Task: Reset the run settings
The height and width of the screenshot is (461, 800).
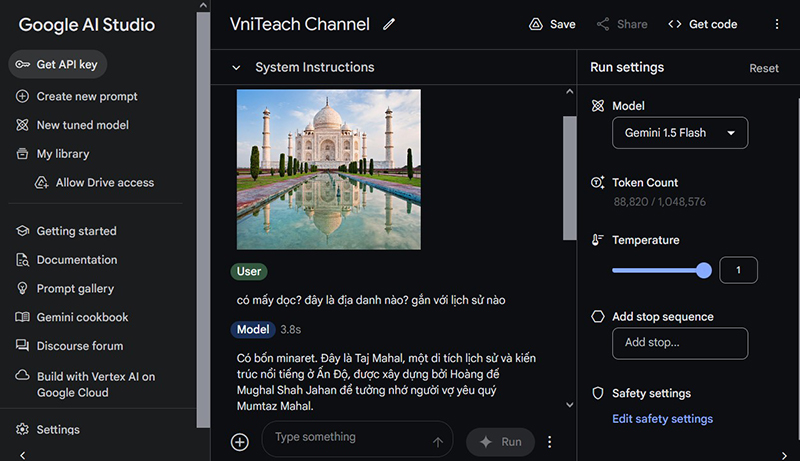Action: click(x=764, y=68)
